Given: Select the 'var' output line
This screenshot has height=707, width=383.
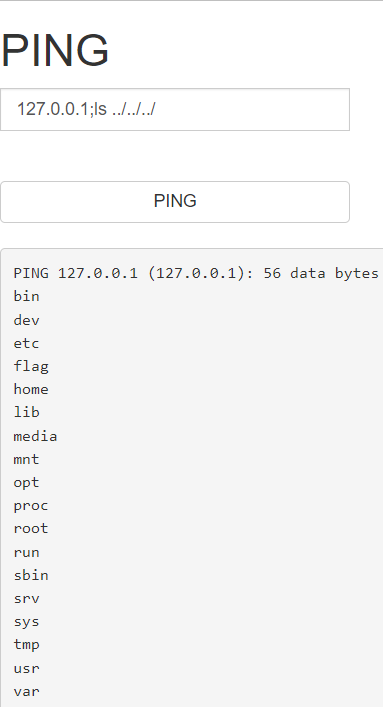Looking at the screenshot, I should click(x=27, y=691).
